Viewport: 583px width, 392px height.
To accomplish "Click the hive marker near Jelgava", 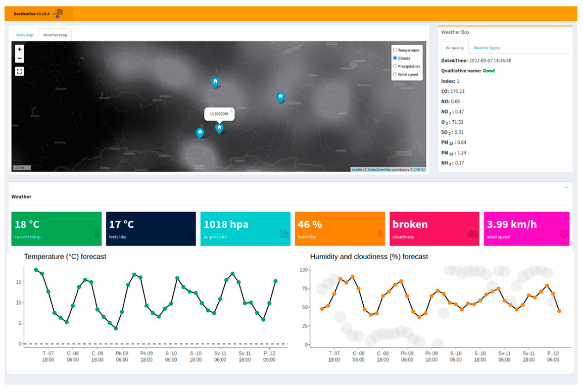I will point(280,97).
